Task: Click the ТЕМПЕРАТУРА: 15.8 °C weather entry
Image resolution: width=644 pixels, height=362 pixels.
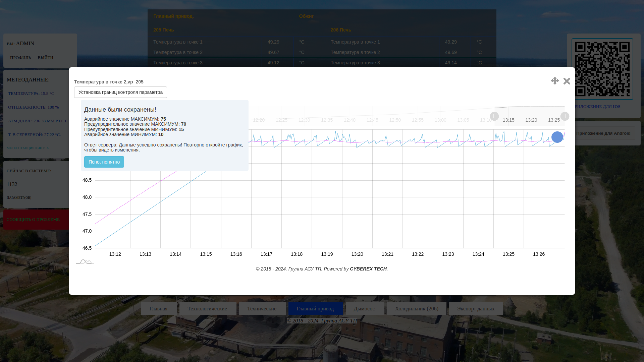Action: (x=31, y=94)
